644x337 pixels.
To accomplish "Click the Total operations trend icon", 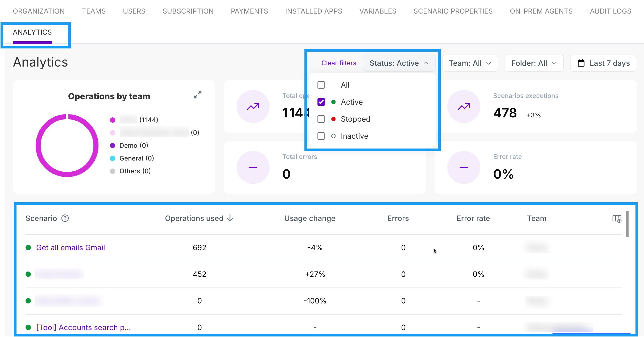I will (x=253, y=106).
